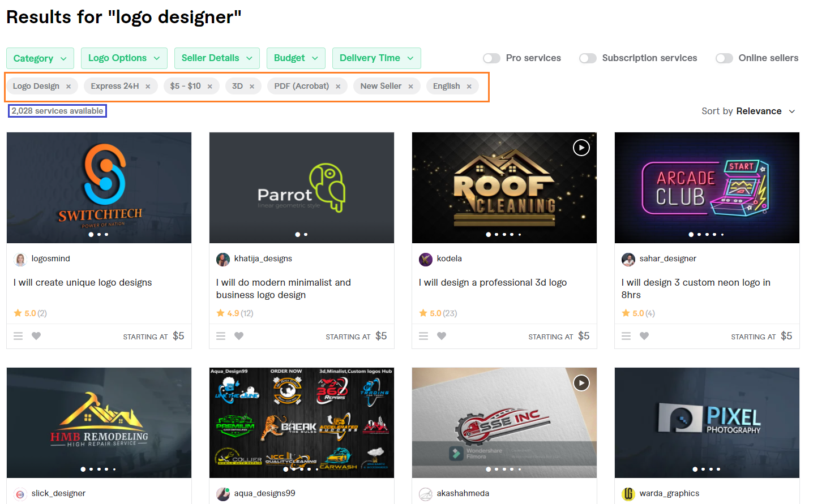826x504 pixels.
Task: Favorite the logosmind gig with heart icon
Action: 36,336
